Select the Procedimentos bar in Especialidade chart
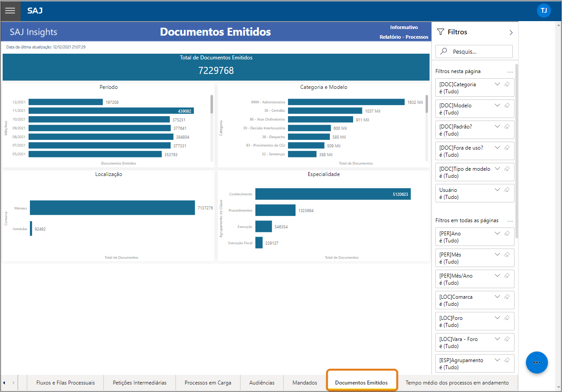The height and width of the screenshot is (392, 562). [x=275, y=210]
